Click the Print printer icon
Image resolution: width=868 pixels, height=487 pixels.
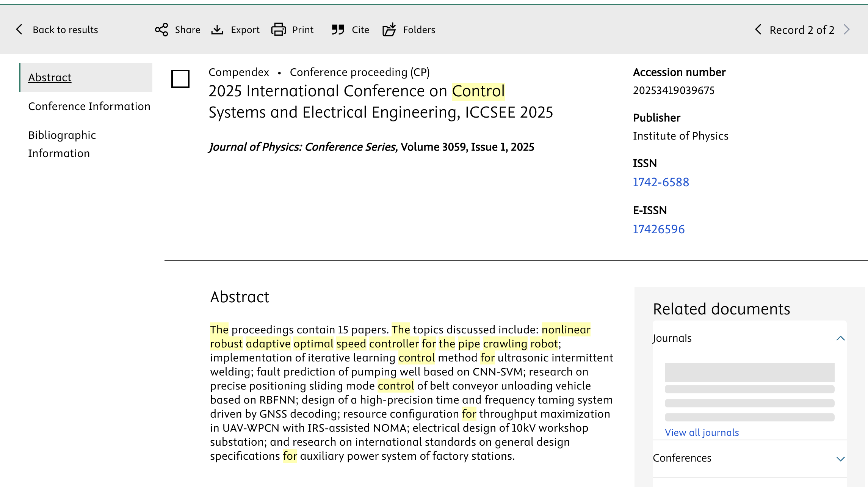pyautogui.click(x=279, y=30)
